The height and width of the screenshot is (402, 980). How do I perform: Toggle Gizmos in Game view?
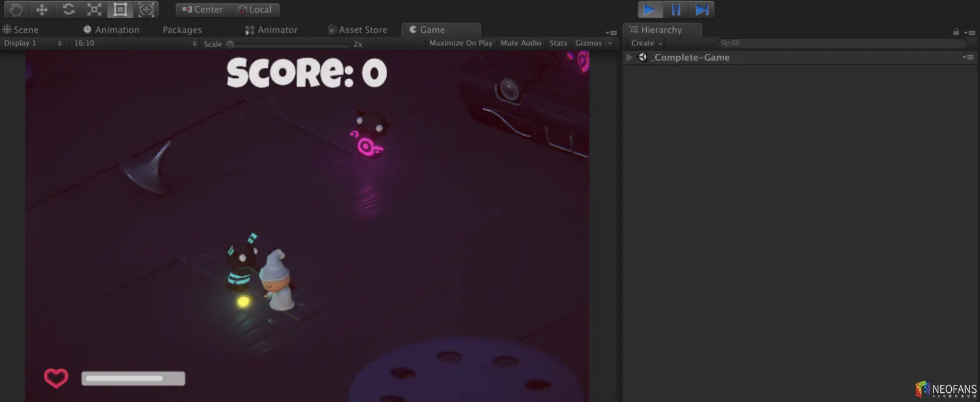(588, 43)
